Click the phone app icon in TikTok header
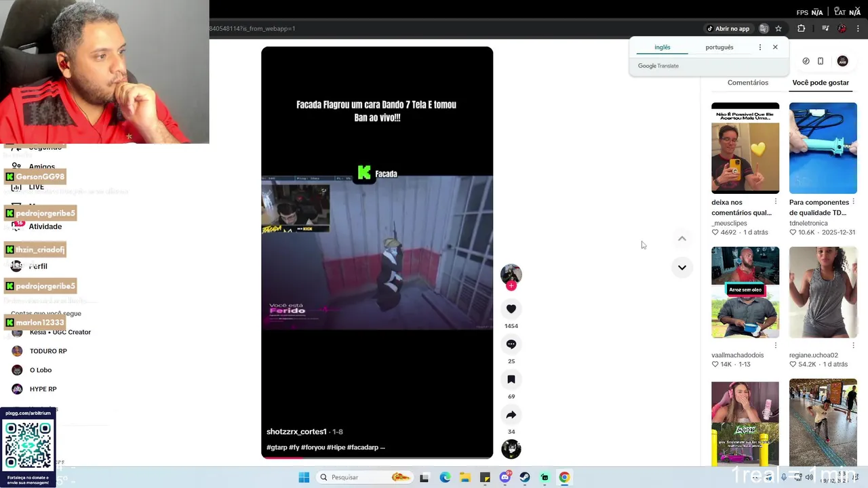 pyautogui.click(x=821, y=61)
